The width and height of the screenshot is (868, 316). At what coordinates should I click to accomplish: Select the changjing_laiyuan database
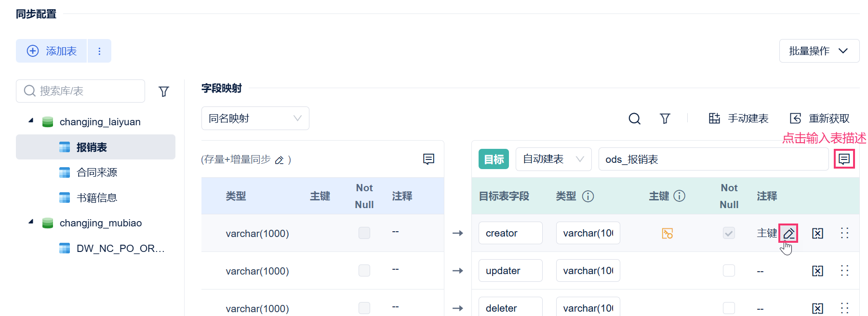tap(100, 122)
